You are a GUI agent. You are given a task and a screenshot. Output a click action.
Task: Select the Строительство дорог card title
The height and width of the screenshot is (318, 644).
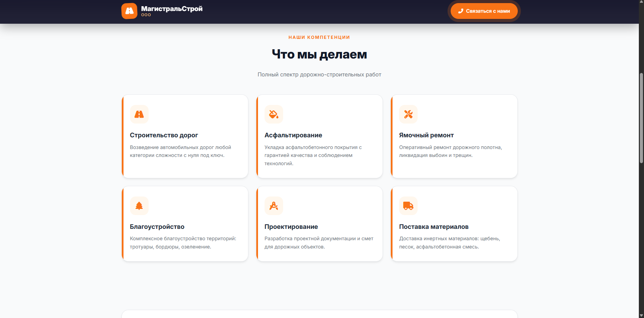pos(164,135)
